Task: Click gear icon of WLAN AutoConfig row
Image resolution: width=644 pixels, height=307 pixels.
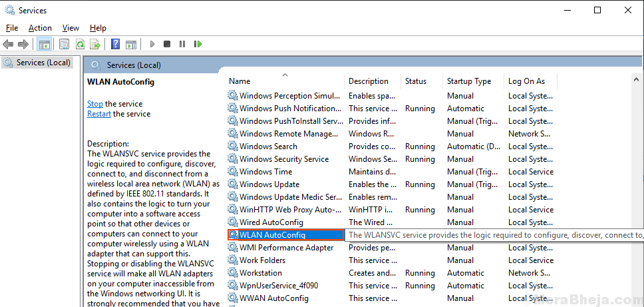Action: point(234,235)
